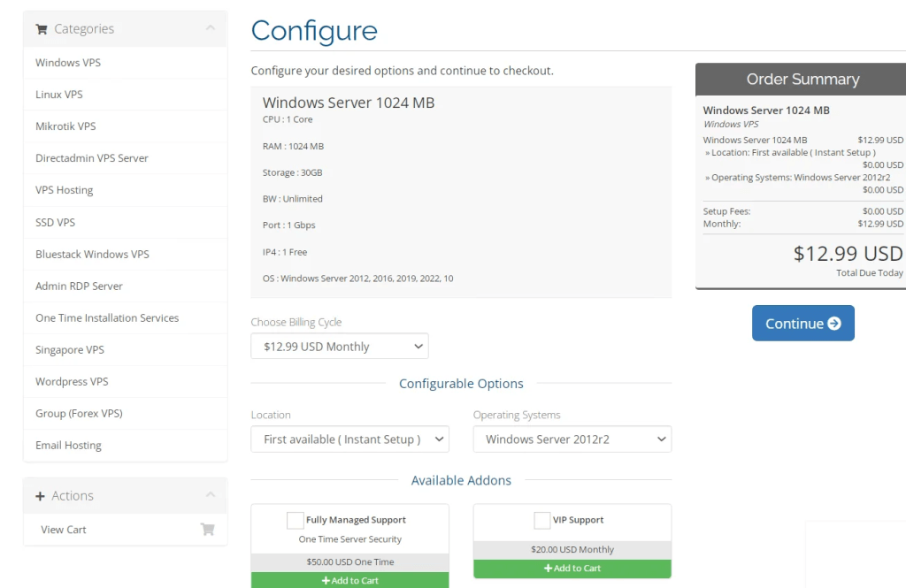Open the Location dropdown
Image resolution: width=906 pixels, height=588 pixels.
click(x=349, y=439)
